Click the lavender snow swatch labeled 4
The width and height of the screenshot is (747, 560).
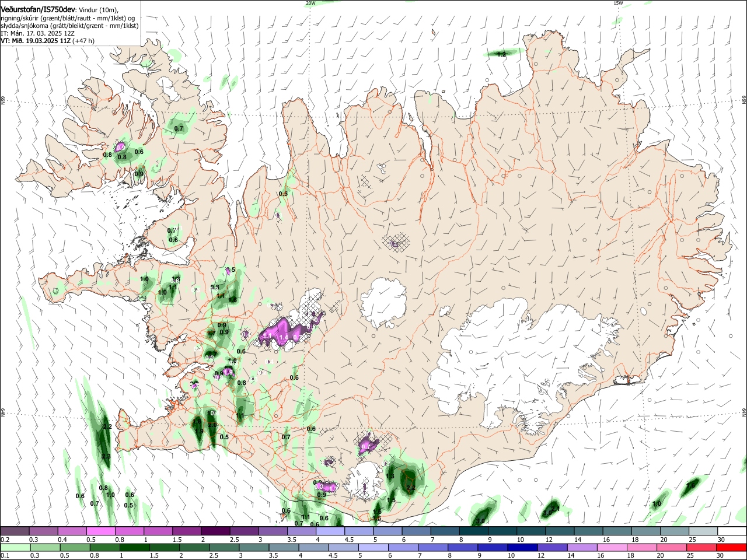tap(330, 531)
